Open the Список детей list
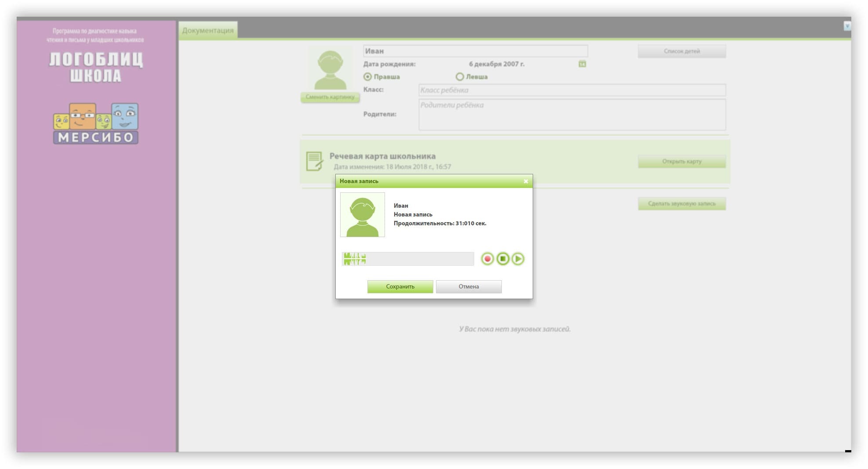This screenshot has height=469, width=868. [682, 51]
